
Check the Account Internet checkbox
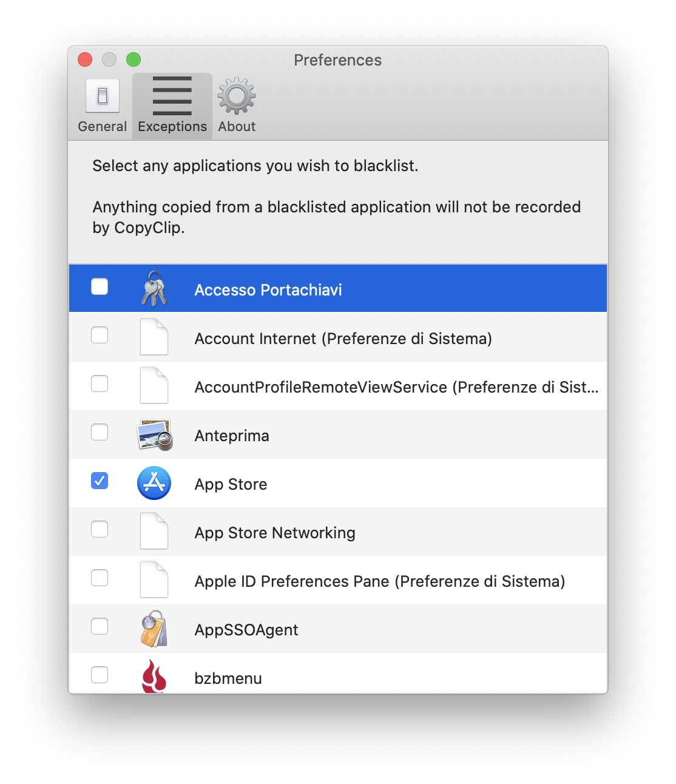coord(100,335)
